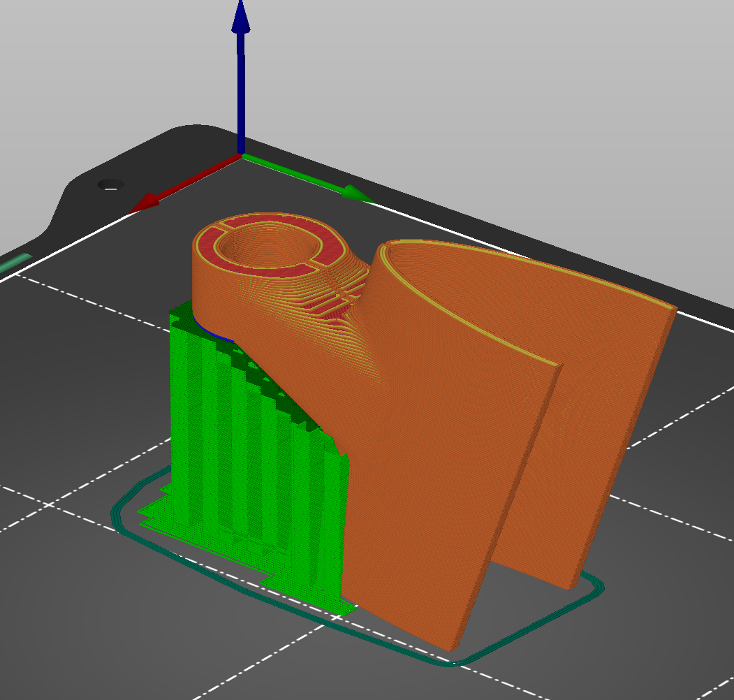
Task: Click the origin where the three axes meet
Action: (x=241, y=155)
